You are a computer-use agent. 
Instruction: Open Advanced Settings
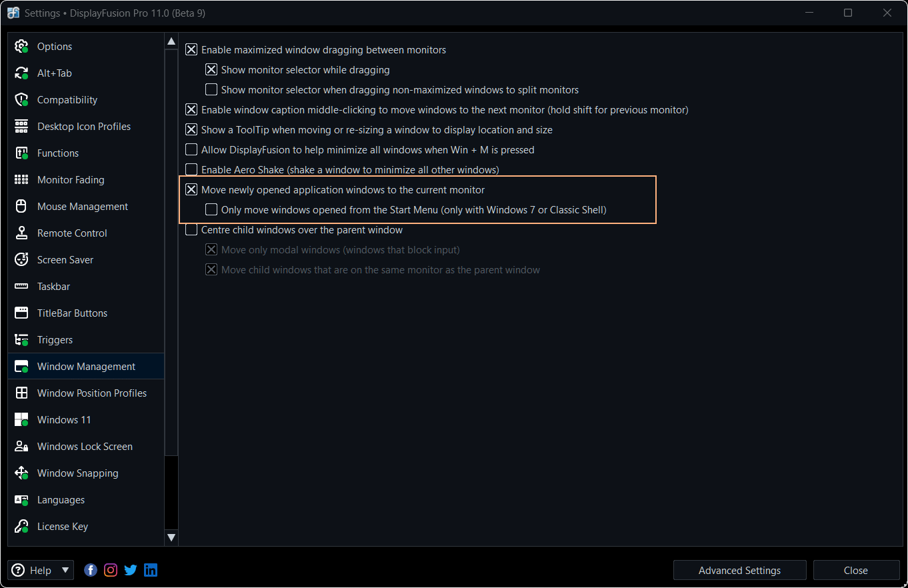pos(739,571)
